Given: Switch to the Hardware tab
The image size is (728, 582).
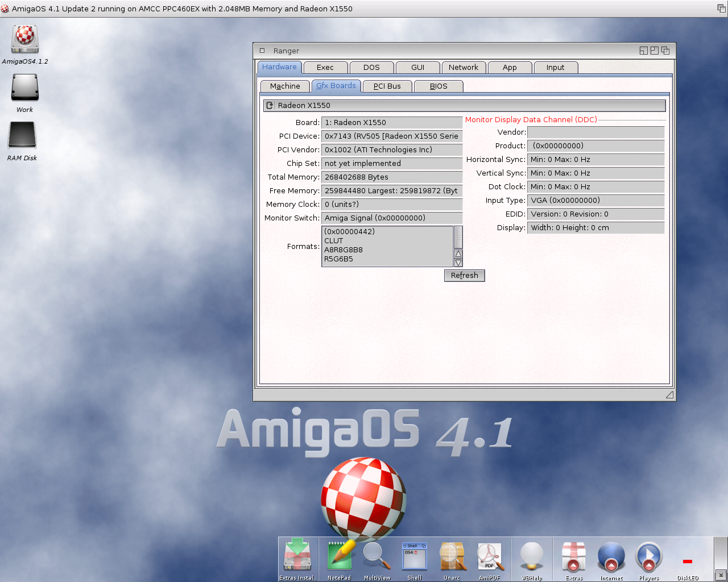Looking at the screenshot, I should pos(279,67).
